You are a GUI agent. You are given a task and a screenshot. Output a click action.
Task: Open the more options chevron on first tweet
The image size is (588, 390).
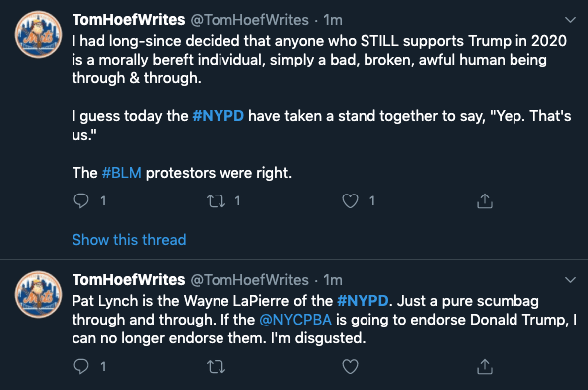point(570,20)
